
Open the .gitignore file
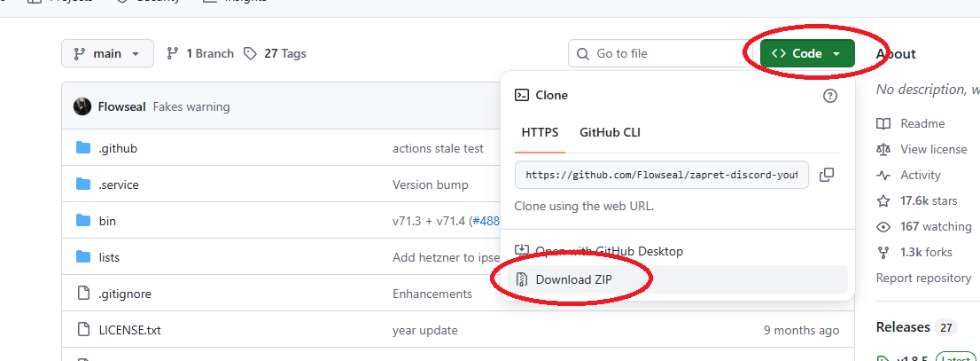(x=125, y=294)
